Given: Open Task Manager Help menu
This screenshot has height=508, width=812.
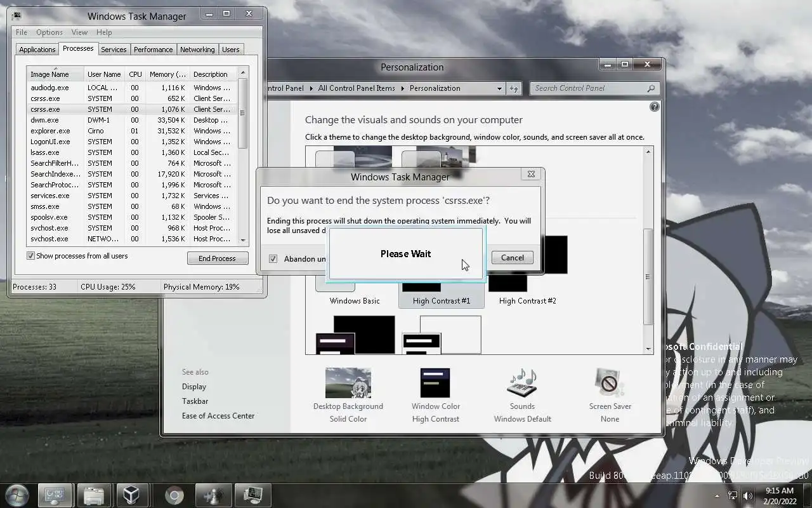Looking at the screenshot, I should pos(104,32).
